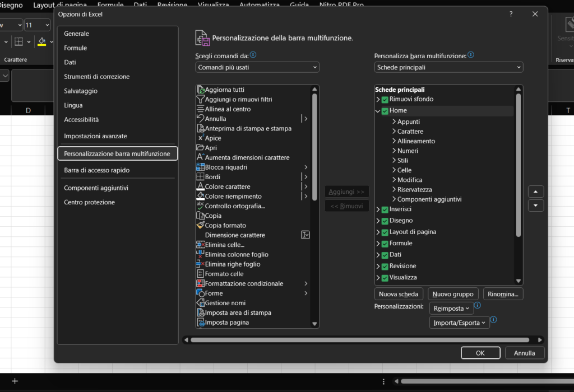Click the Controllo ortografia icon
Image resolution: width=574 pixels, height=392 pixels.
pyautogui.click(x=200, y=206)
